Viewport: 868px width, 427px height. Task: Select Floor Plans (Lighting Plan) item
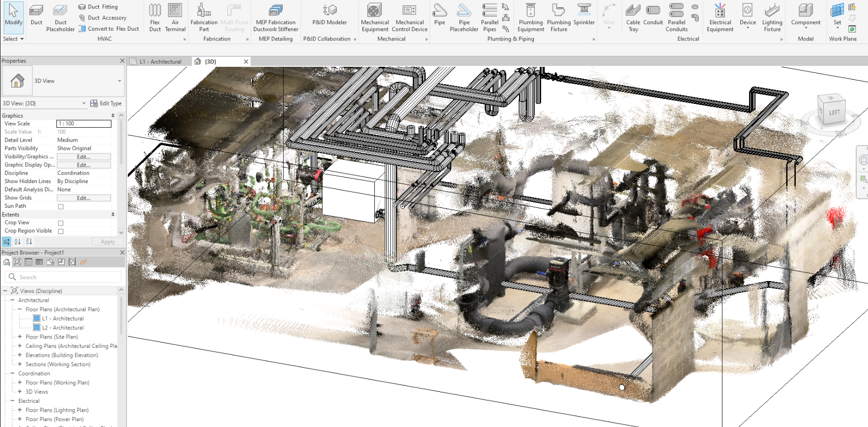[57, 410]
